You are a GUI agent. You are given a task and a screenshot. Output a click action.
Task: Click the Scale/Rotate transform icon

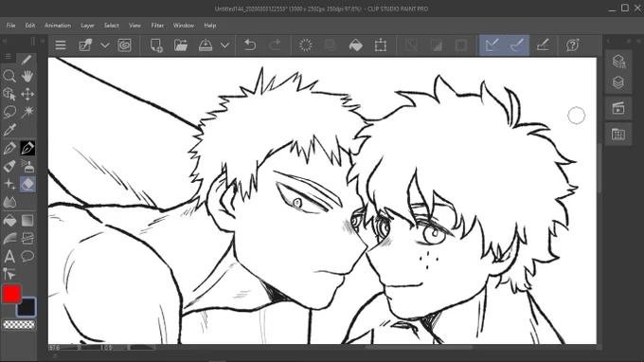click(x=381, y=45)
